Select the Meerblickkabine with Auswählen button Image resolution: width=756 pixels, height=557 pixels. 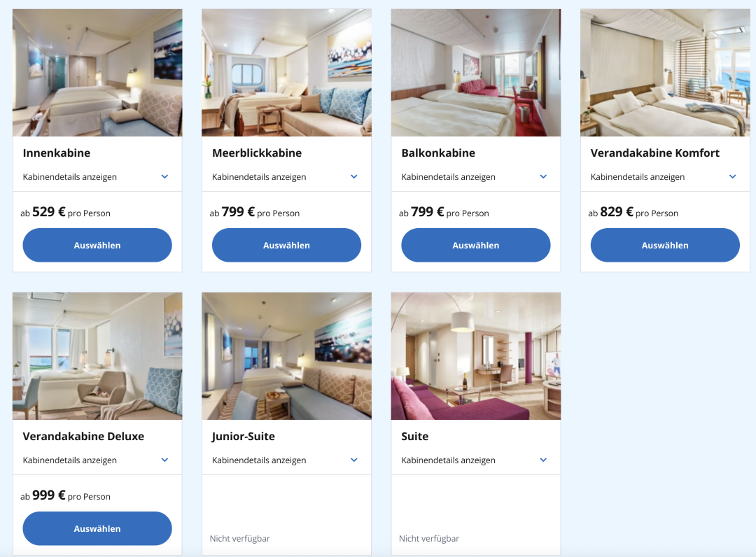pos(286,245)
